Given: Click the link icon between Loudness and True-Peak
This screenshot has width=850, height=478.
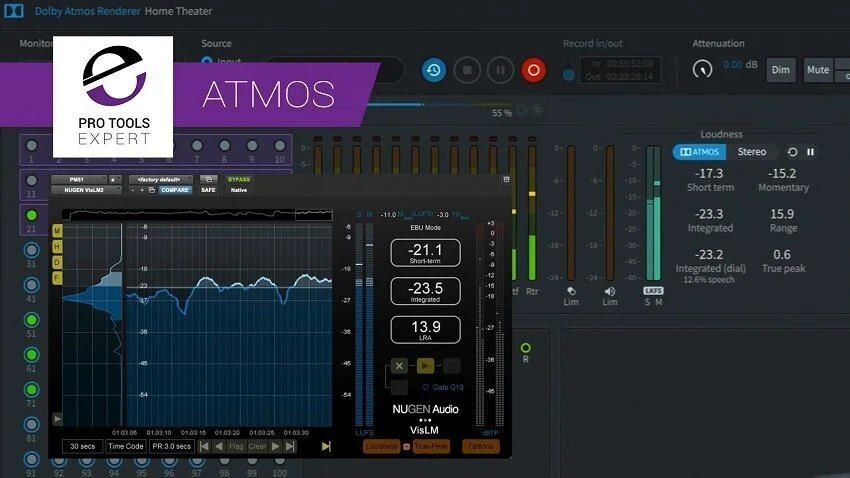Looking at the screenshot, I should pos(407,446).
